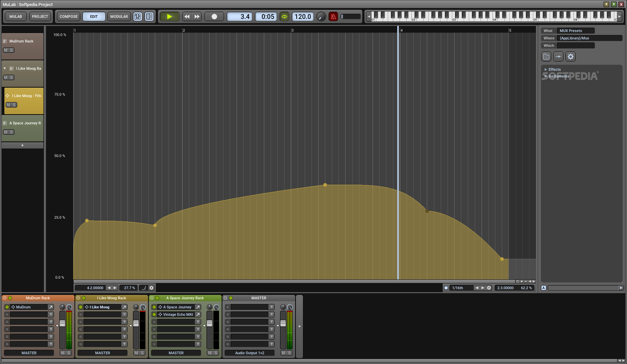The height and width of the screenshot is (364, 627).
Task: Switch to the COMPOSE tab
Action: 69,17
